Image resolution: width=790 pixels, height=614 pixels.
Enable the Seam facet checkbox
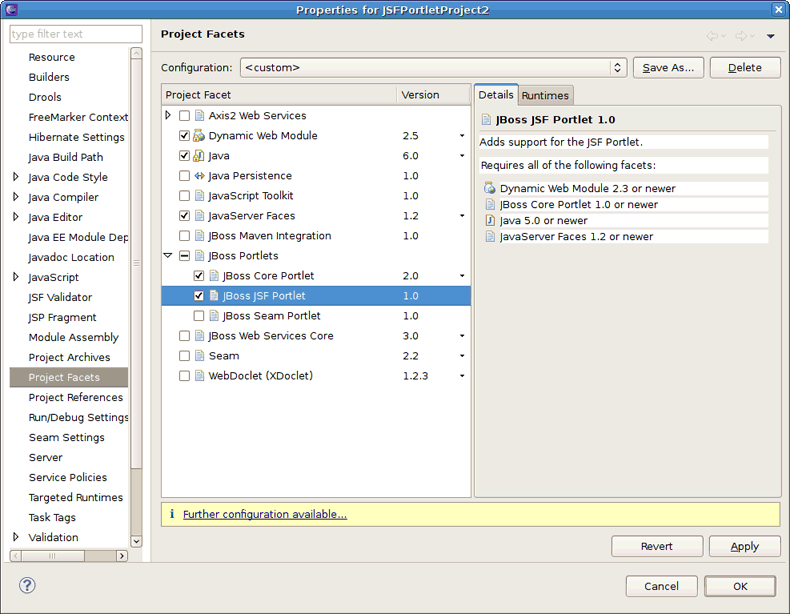click(x=184, y=356)
